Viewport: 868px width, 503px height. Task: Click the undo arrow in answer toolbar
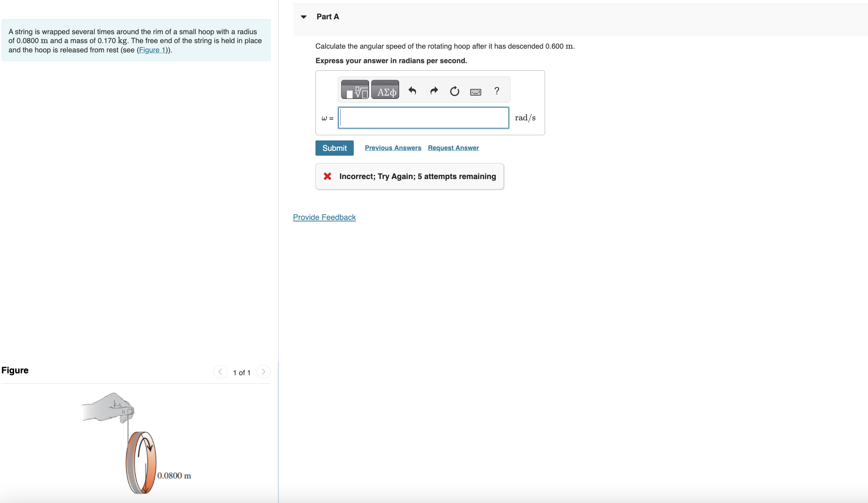click(x=412, y=91)
